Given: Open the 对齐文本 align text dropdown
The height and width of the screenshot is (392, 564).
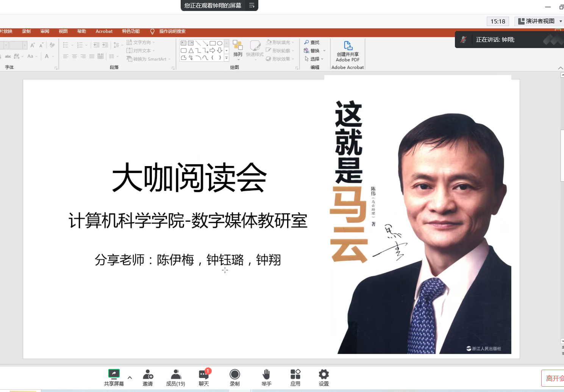Looking at the screenshot, I should click(141, 51).
